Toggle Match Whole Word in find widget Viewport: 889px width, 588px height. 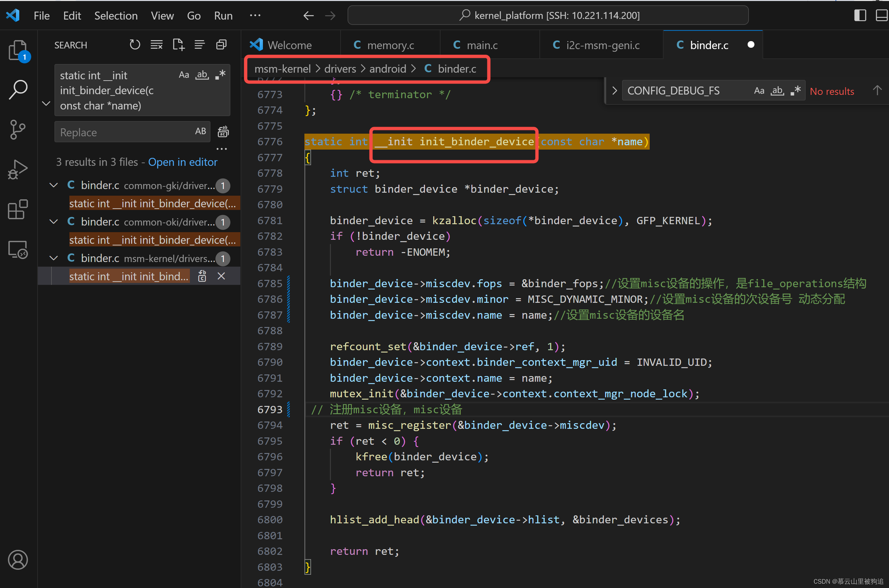pyautogui.click(x=777, y=91)
